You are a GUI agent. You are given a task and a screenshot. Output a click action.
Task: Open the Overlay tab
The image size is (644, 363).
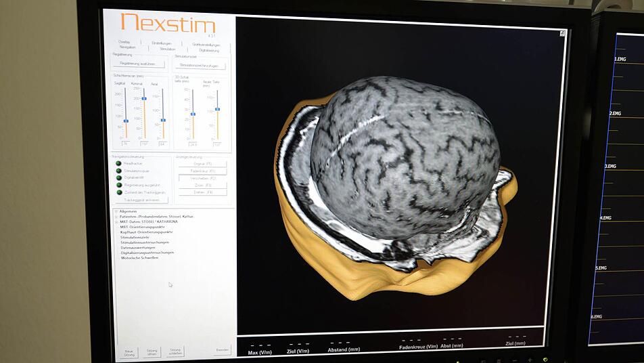point(124,42)
